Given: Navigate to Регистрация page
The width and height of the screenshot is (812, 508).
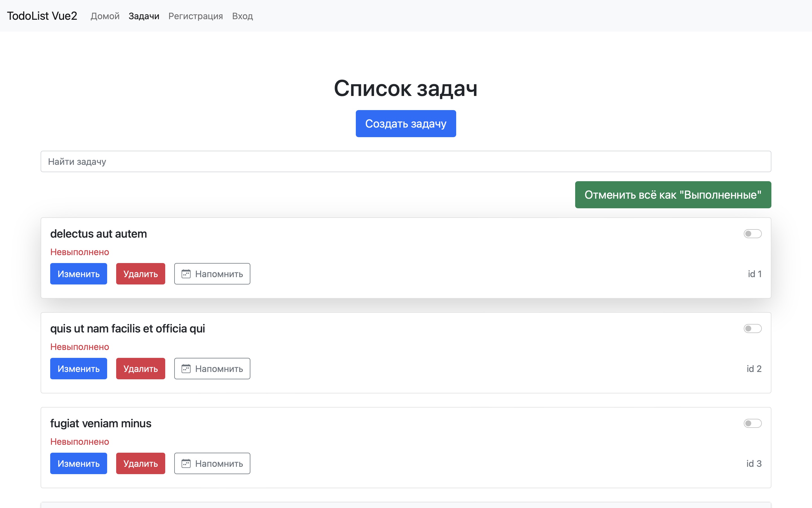Looking at the screenshot, I should (x=196, y=16).
